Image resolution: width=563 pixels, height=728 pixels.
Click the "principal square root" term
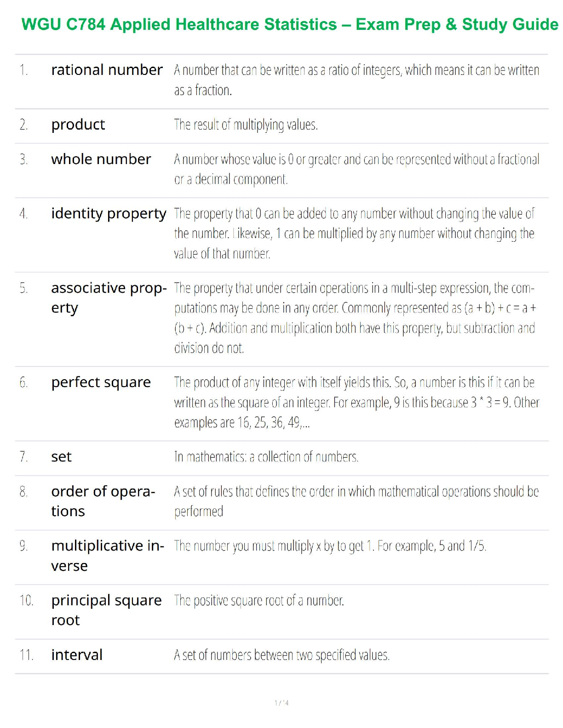tap(106, 610)
